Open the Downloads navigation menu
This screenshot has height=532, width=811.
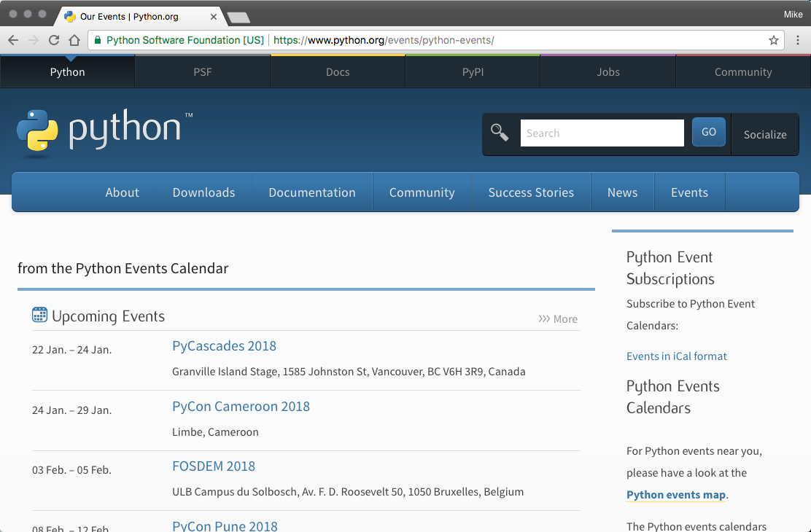coord(203,192)
